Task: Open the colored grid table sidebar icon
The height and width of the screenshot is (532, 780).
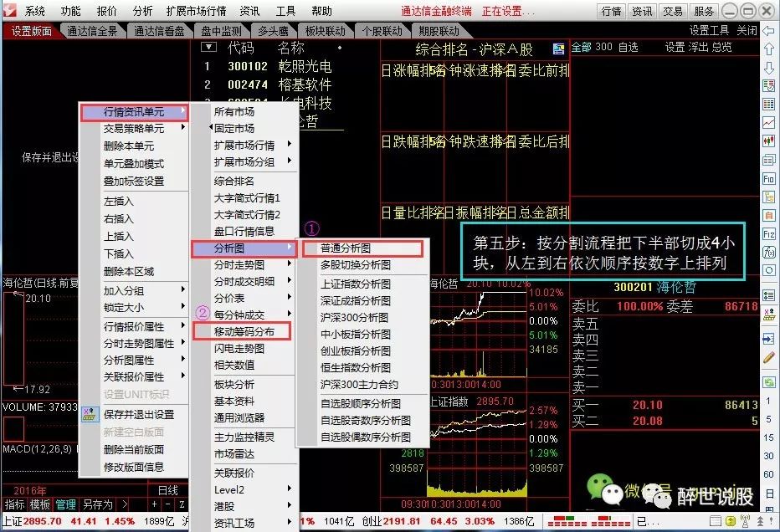Action: pos(768,104)
